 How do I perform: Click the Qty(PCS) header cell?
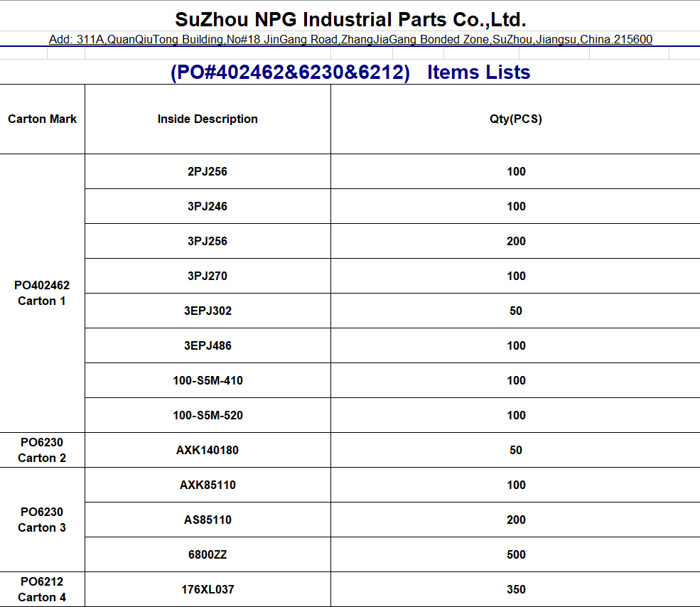pyautogui.click(x=516, y=119)
